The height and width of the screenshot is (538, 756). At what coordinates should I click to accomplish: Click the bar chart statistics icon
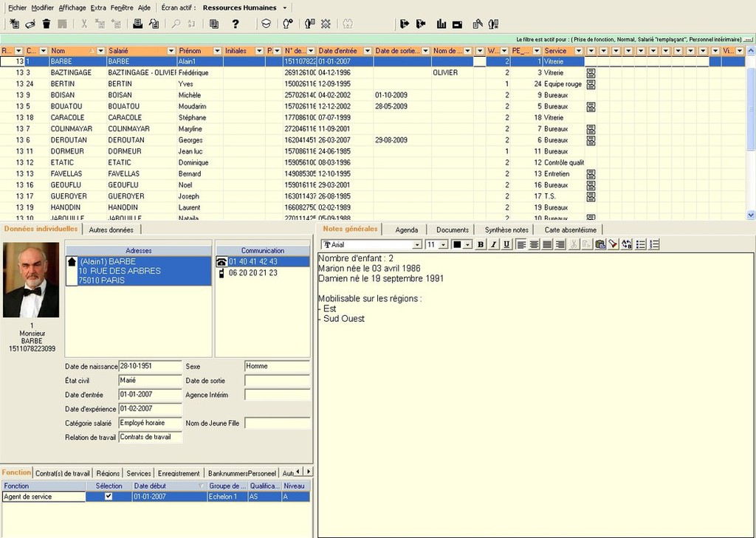[x=441, y=24]
